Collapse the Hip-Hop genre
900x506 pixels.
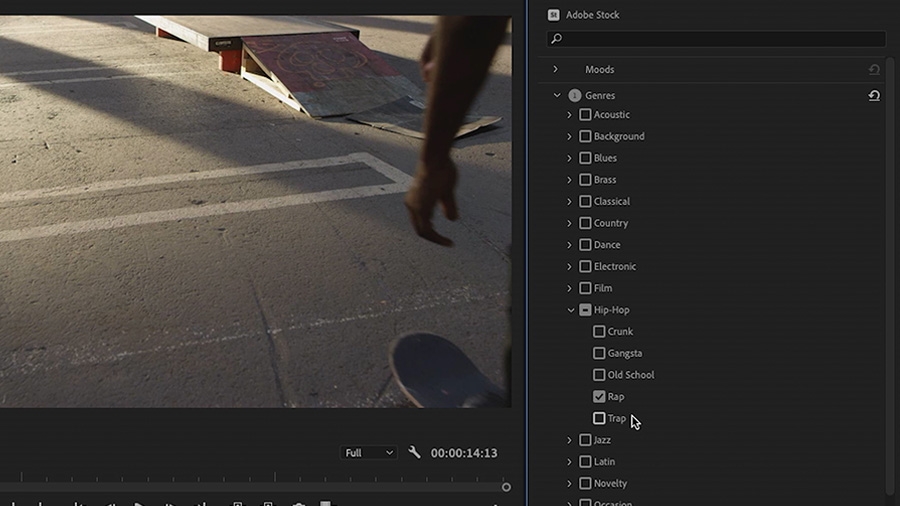tap(571, 310)
